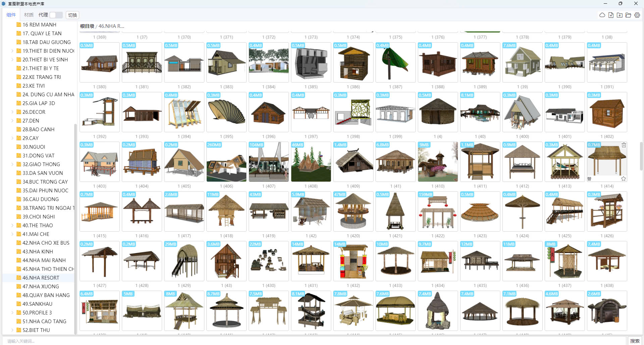
Task: Expand the 29.CAY tree node
Action: click(x=12, y=138)
